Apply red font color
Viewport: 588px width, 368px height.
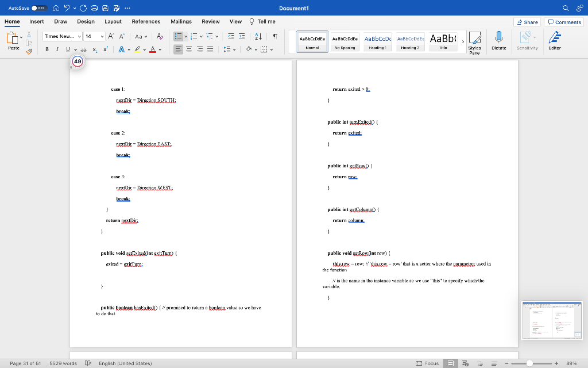(x=153, y=49)
